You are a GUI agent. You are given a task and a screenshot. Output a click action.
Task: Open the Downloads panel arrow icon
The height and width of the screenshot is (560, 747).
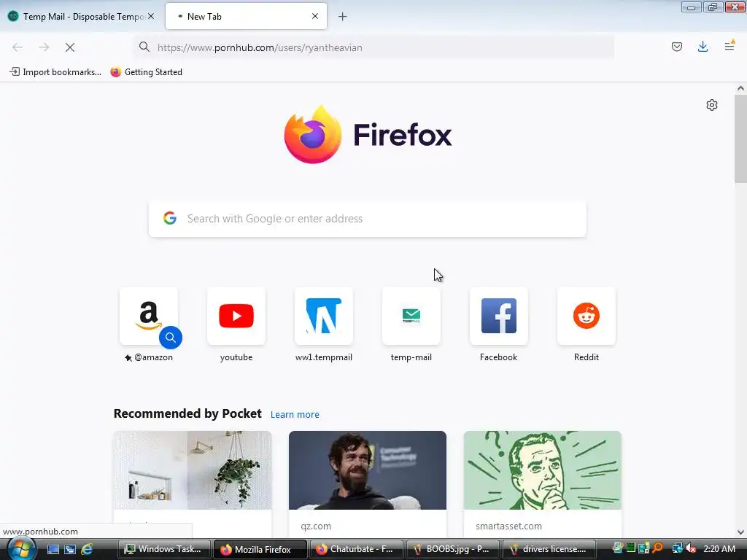click(x=703, y=47)
